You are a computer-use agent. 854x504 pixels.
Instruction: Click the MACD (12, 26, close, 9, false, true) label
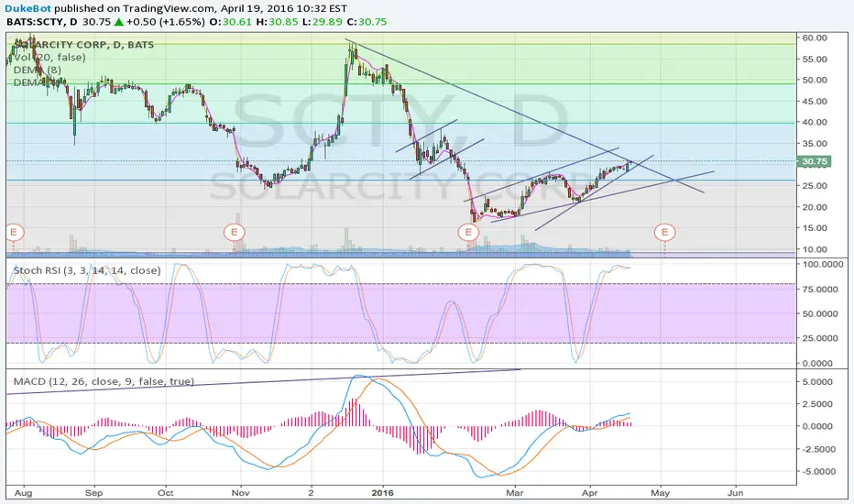click(104, 381)
